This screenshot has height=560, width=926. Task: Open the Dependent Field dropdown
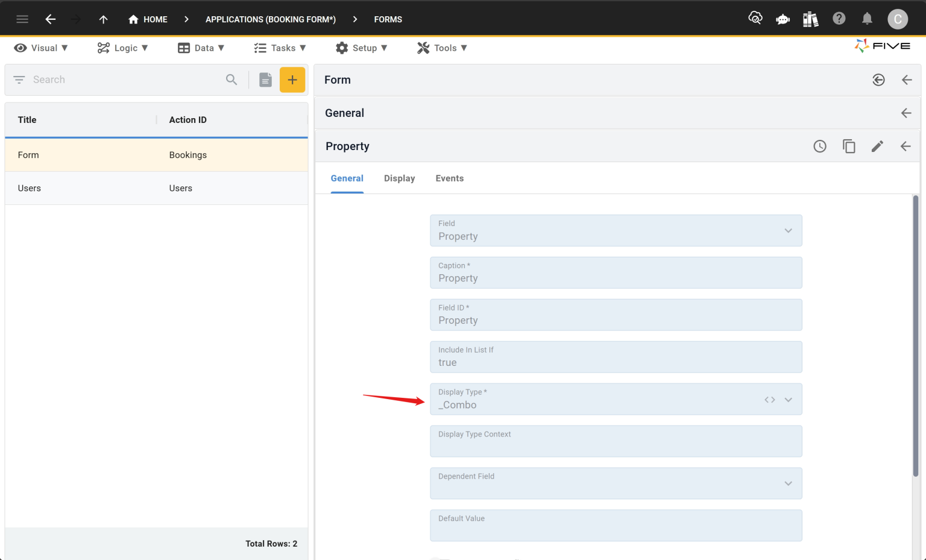pyautogui.click(x=788, y=483)
